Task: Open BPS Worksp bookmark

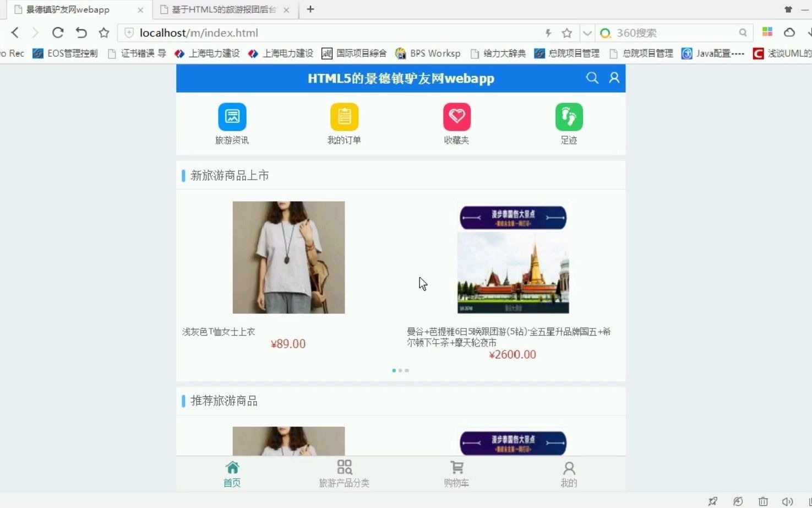Action: (428, 53)
